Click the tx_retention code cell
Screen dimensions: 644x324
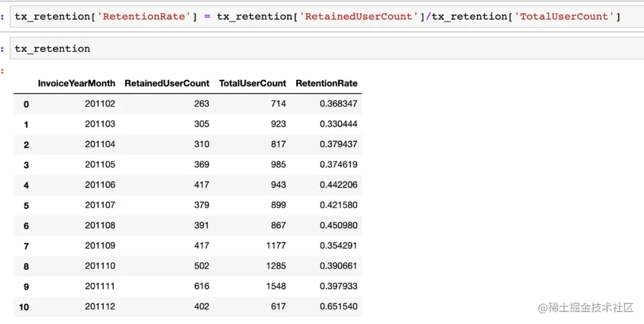[x=327, y=48]
